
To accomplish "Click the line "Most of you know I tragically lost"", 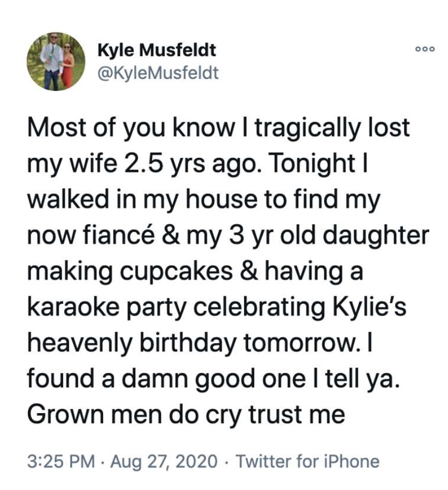I will tap(218, 128).
